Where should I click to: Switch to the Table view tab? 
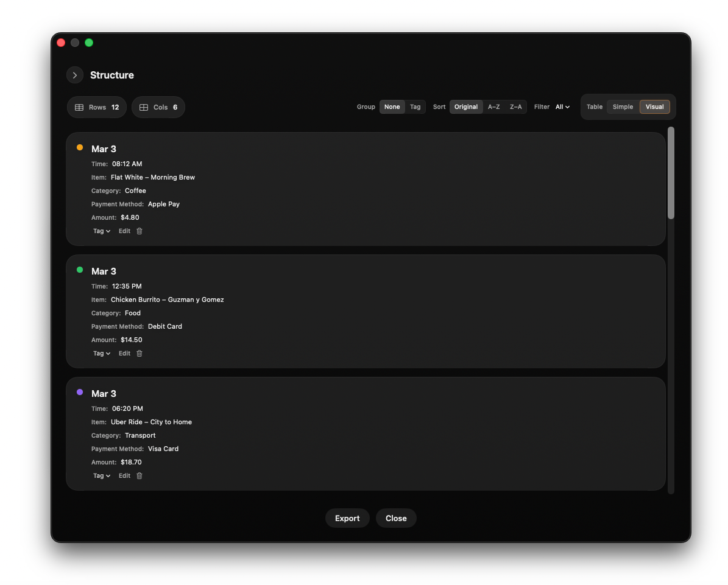coord(595,107)
